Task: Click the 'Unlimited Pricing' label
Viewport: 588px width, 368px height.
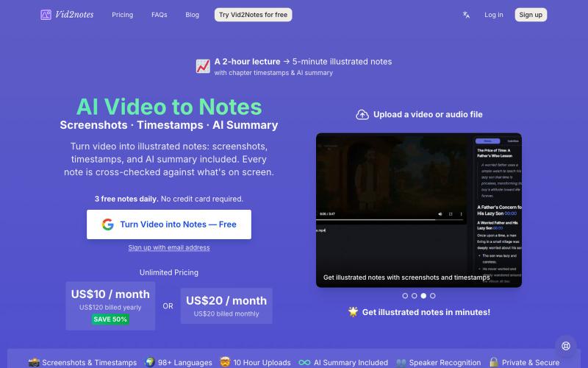Action: click(169, 272)
